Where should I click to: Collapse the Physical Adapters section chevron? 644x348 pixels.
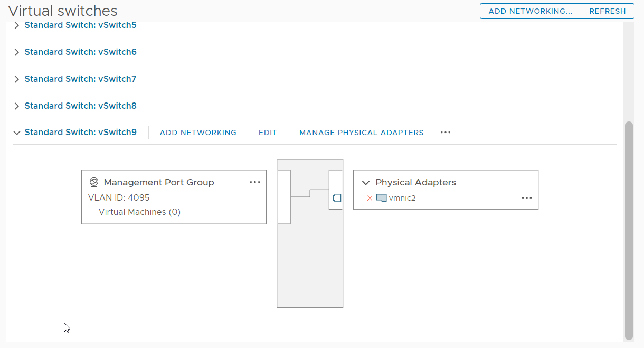click(365, 182)
